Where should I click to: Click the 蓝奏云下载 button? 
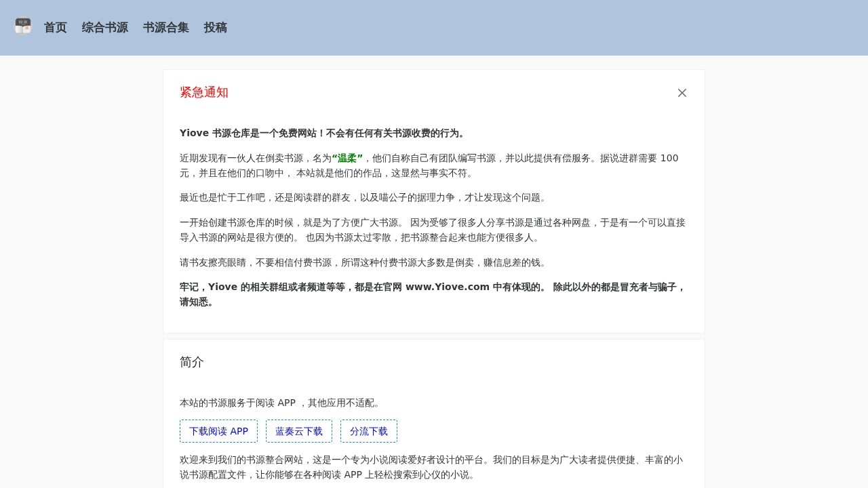coord(299,431)
